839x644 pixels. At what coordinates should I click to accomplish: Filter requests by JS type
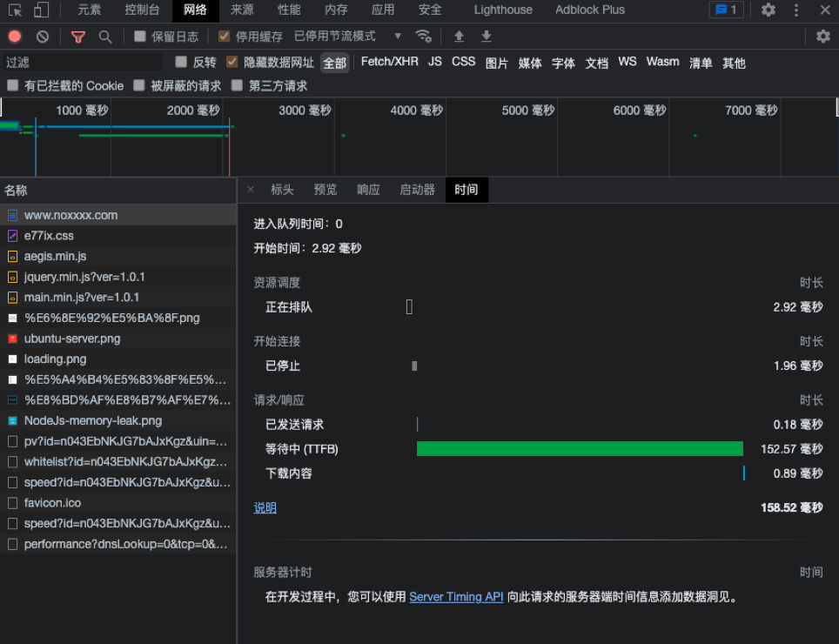pyautogui.click(x=435, y=62)
